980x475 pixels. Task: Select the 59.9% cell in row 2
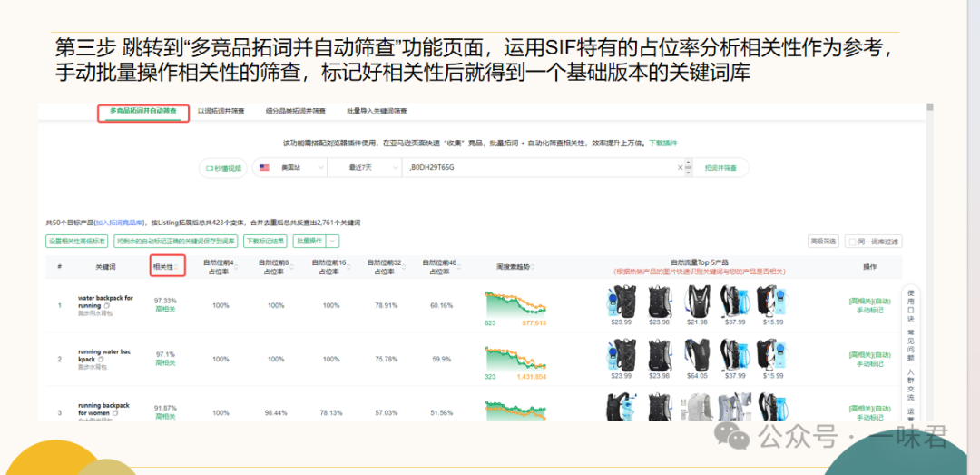tap(442, 360)
